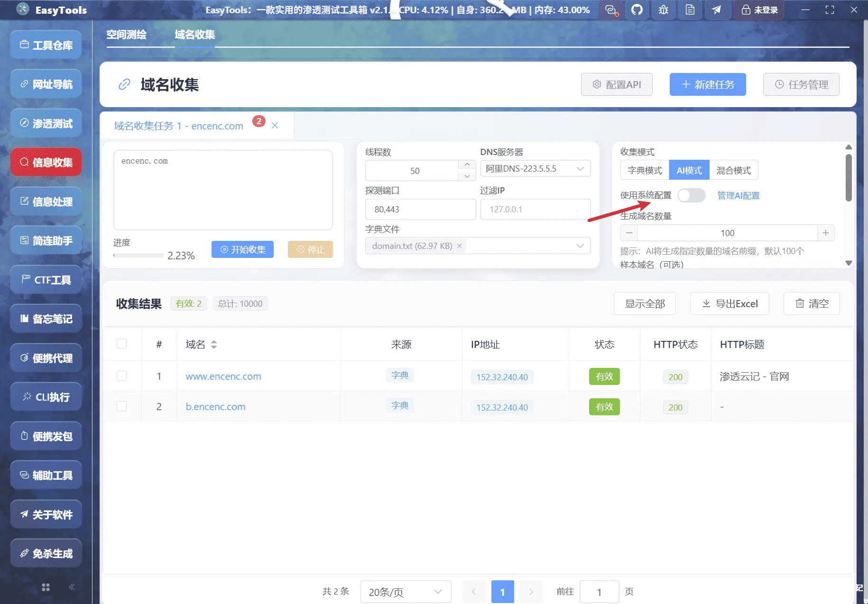This screenshot has height=604, width=868.
Task: Open 备忘笔记 in the sidebar
Action: [46, 319]
